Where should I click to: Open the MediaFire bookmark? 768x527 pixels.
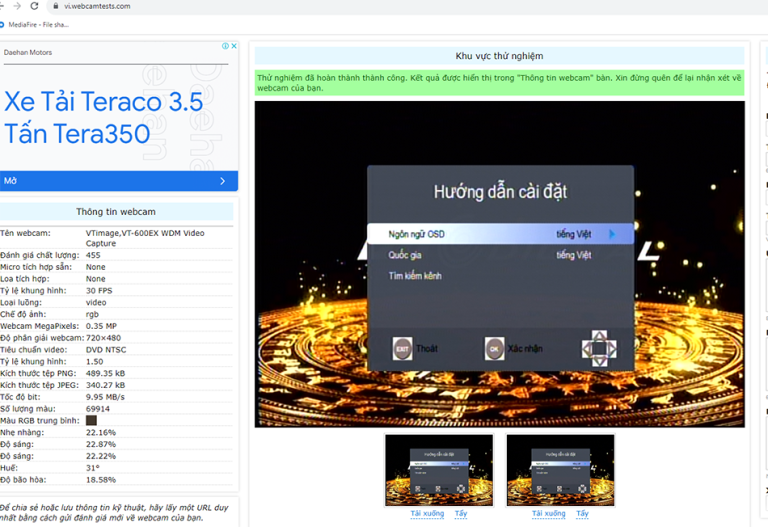(x=36, y=24)
